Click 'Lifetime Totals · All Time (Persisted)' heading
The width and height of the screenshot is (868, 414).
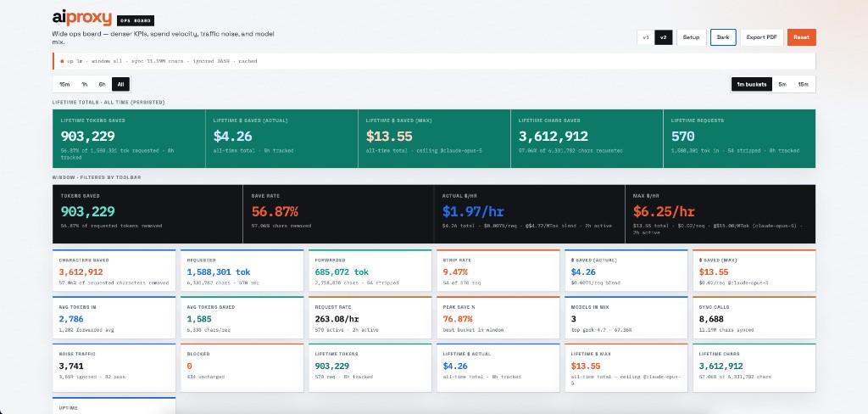pyautogui.click(x=108, y=102)
